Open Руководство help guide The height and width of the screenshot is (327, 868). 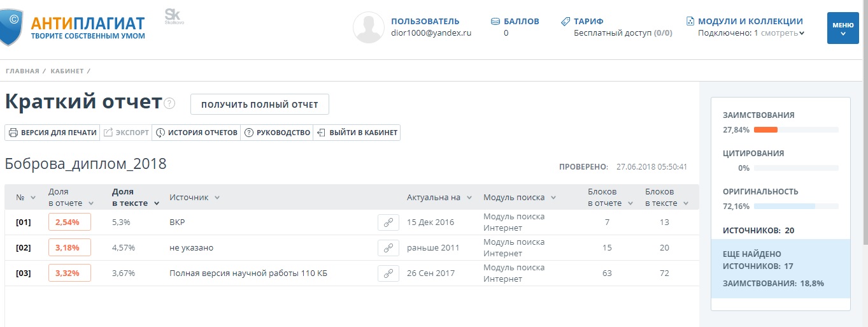pos(277,133)
